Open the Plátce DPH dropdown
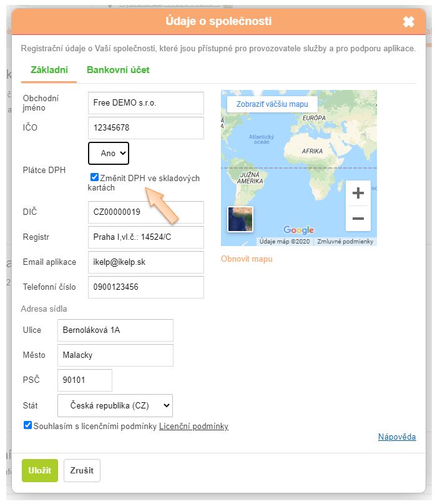 coord(109,152)
